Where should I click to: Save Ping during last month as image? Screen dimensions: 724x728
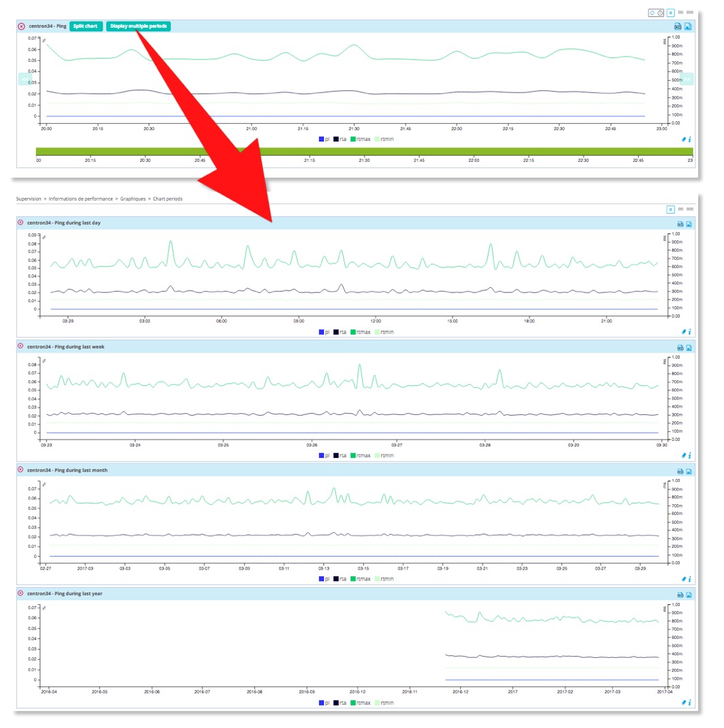tap(689, 471)
